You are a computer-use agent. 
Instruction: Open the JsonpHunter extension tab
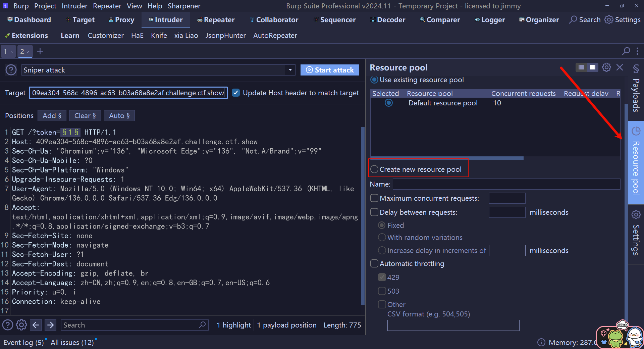226,36
